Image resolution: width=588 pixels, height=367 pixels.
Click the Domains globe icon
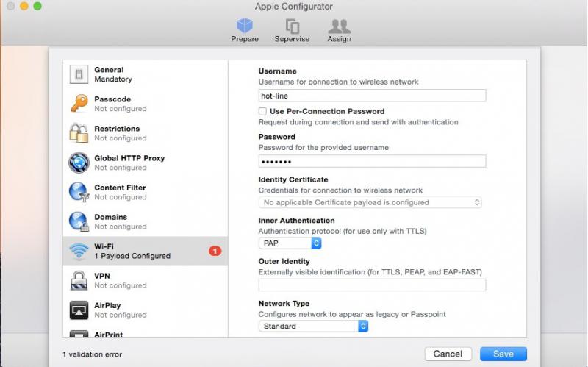click(x=79, y=221)
